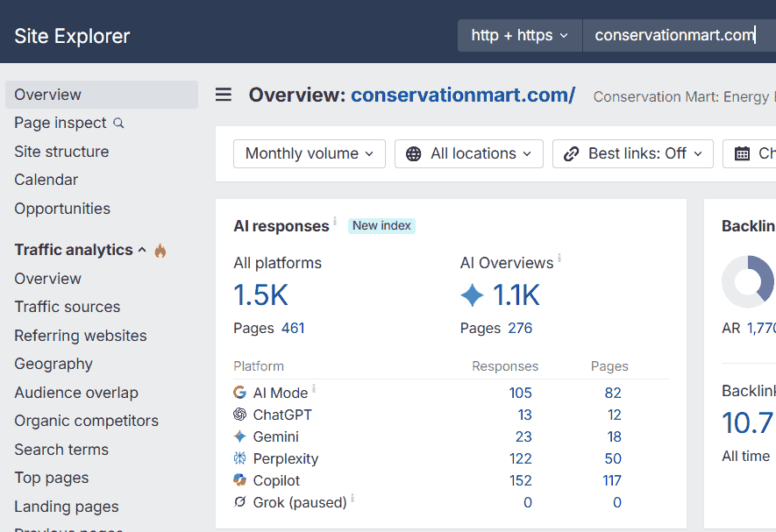Click the conservationmart.com/ link in the heading
Image resolution: width=776 pixels, height=532 pixels.
pyautogui.click(x=463, y=95)
